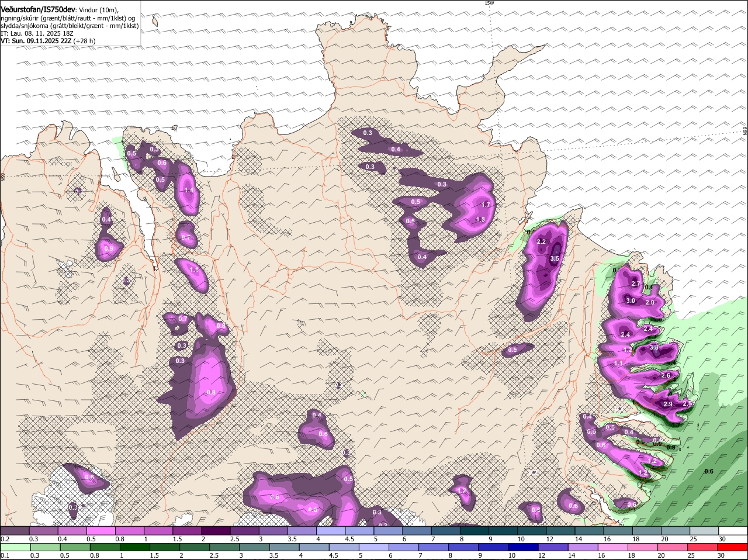Click the 'VT: Sun. 09.11.2025 22Z' line
Viewport: 748px width, 560px height.
tap(36, 41)
